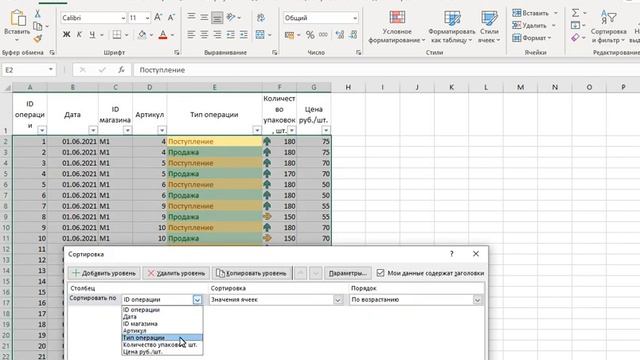Click the text orientation icon
This screenshot has width=640, height=360.
pyautogui.click(x=231, y=17)
